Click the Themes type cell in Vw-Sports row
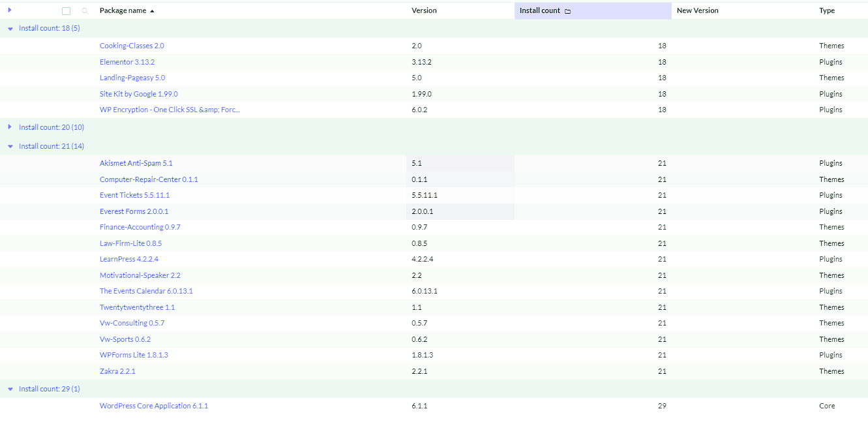This screenshot has height=426, width=868. [831, 339]
